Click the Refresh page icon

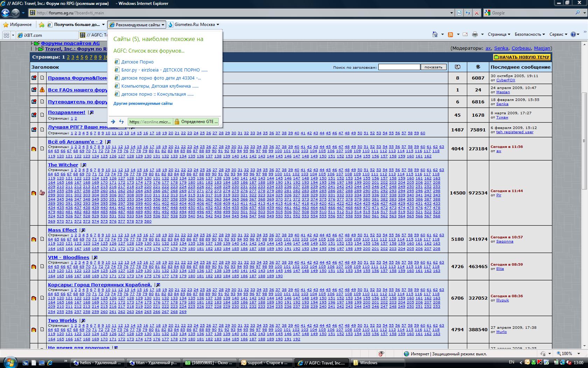coord(468,13)
